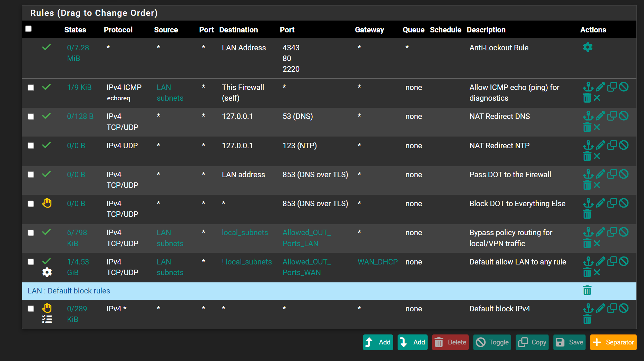Disable the NAT Redirect NTP rule
The image size is (644, 361).
click(624, 145)
